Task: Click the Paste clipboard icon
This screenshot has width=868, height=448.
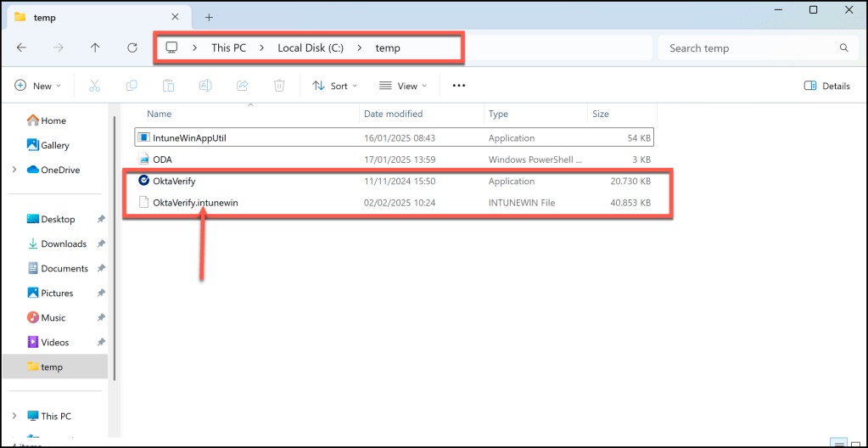Action: tap(168, 86)
